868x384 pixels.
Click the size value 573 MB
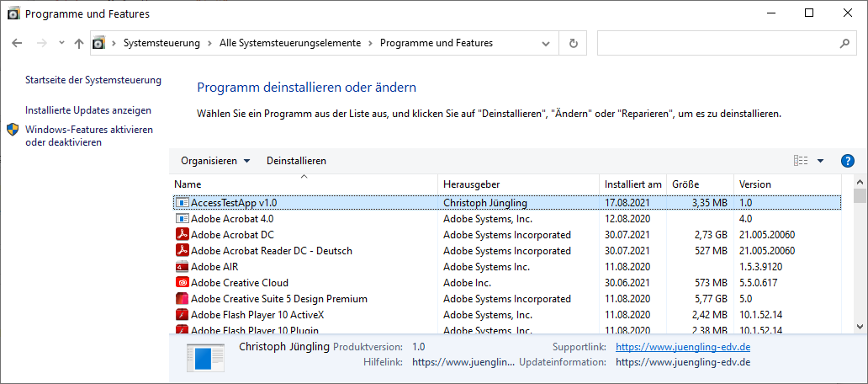click(x=711, y=283)
